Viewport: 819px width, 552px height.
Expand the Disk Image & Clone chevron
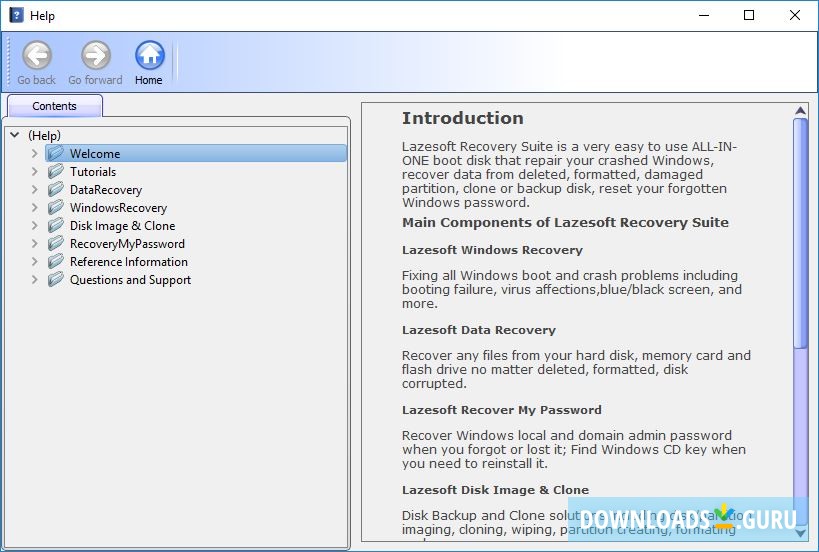pos(34,226)
